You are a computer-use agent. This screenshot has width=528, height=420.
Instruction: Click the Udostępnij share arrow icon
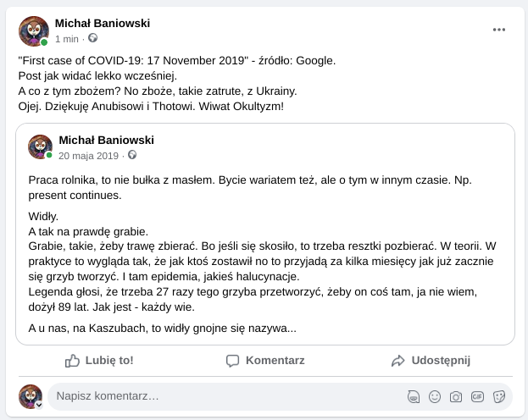(x=398, y=361)
